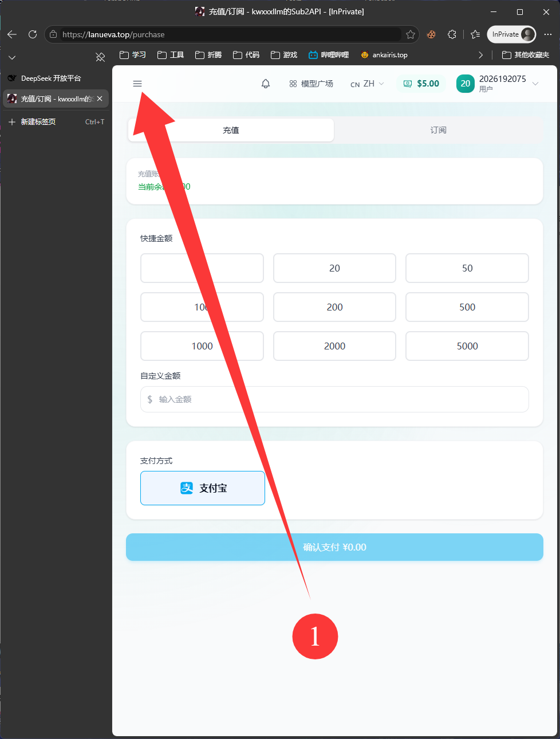The height and width of the screenshot is (739, 560).
Task: Open the tab actions chevron menu
Action: [12, 57]
